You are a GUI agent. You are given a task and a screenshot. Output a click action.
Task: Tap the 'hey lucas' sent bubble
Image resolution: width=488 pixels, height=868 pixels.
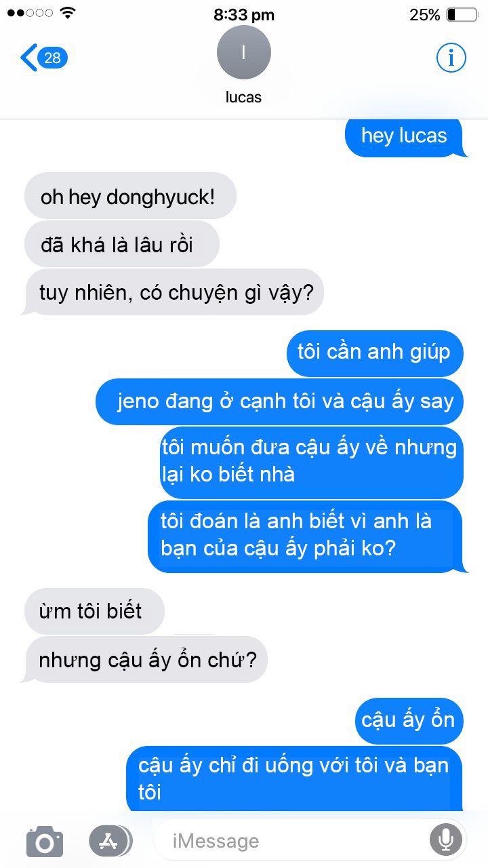click(x=405, y=136)
